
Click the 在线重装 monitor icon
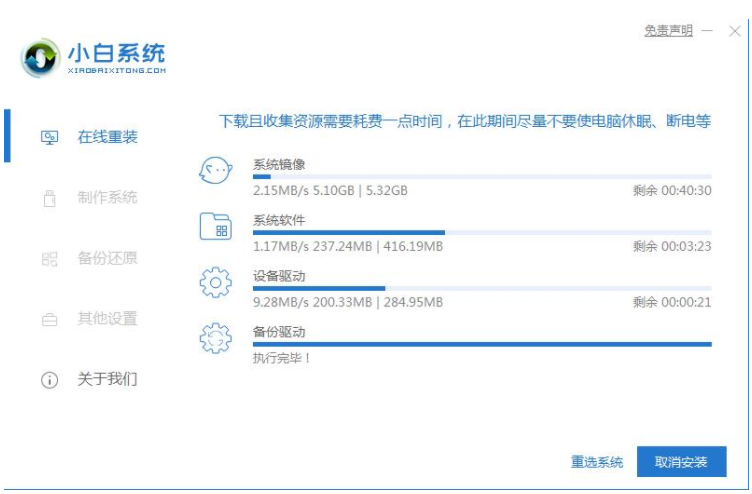coord(49,137)
